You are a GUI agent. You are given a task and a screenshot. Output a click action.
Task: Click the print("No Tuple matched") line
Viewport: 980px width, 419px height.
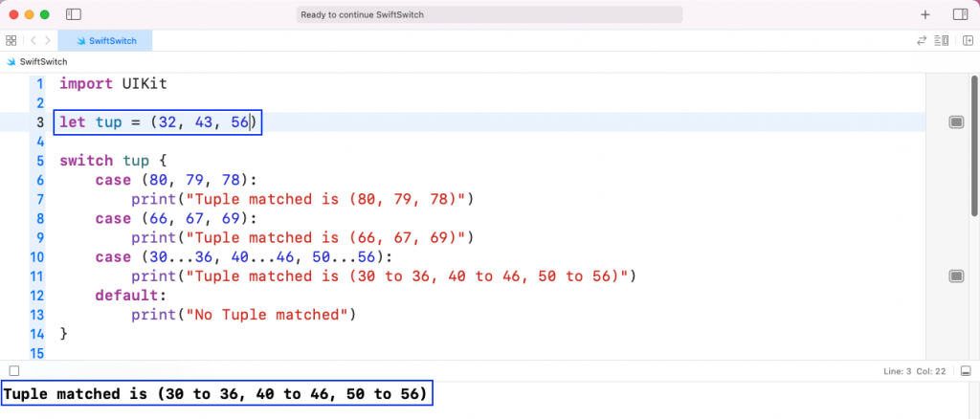click(x=244, y=314)
